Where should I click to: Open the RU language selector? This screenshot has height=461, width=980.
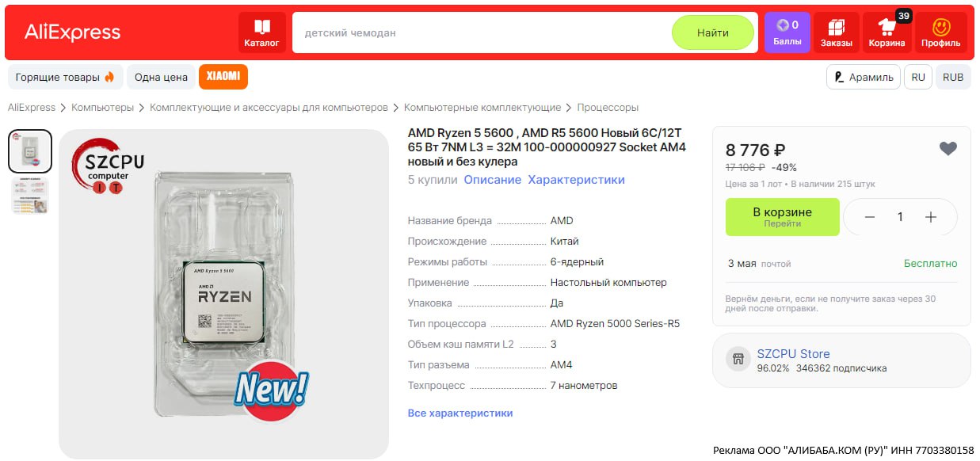point(917,77)
